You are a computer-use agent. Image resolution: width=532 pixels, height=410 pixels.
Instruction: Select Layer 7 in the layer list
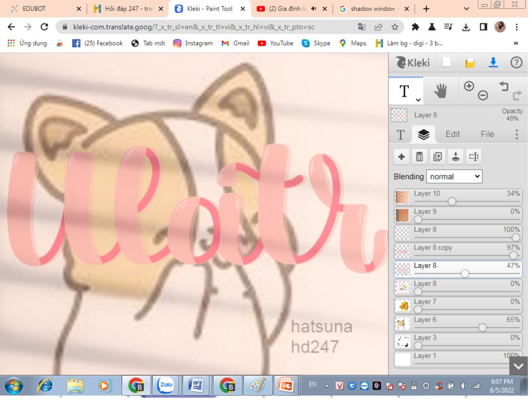tap(458, 305)
